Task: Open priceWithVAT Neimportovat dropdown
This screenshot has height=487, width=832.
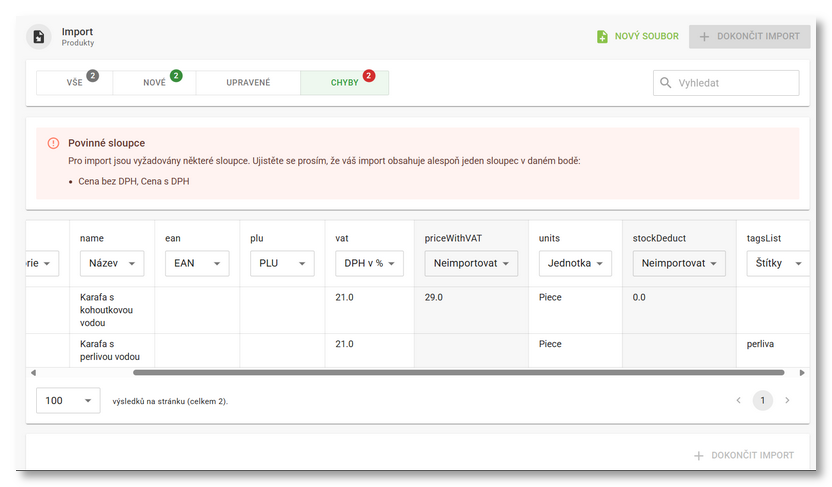Action: (x=471, y=264)
